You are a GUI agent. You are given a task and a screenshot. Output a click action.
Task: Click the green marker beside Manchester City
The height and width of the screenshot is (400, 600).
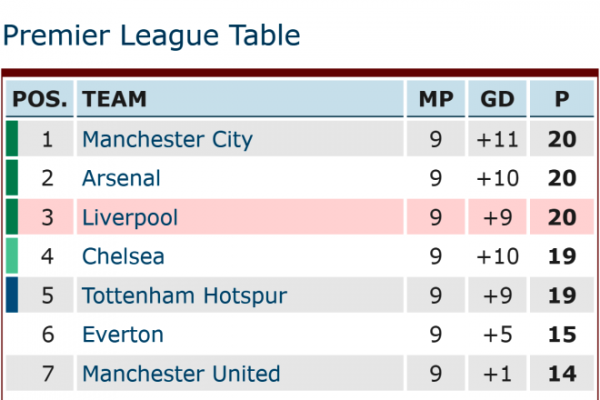coord(12,139)
